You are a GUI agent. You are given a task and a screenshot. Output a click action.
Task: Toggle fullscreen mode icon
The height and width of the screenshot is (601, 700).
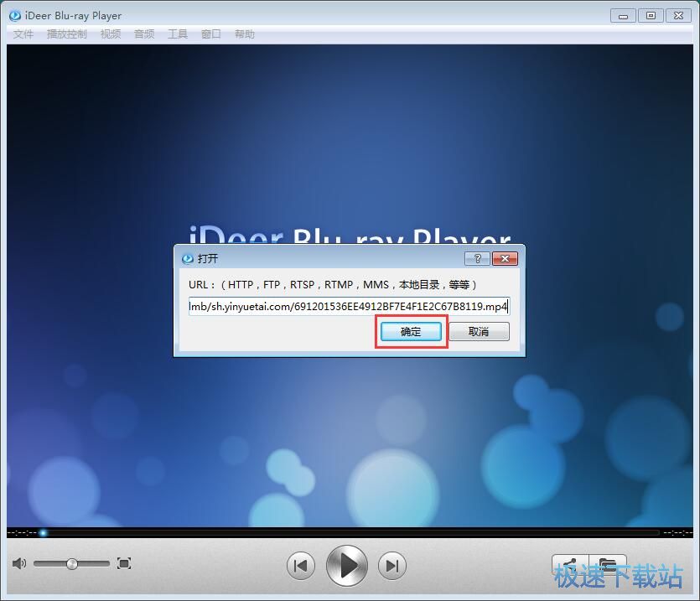click(x=124, y=563)
